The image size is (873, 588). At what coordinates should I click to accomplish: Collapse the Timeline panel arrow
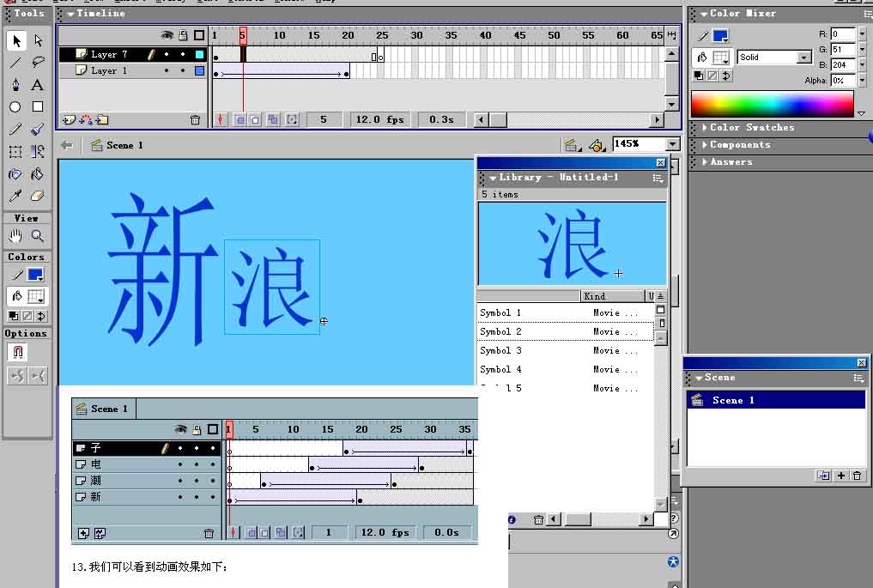[70, 14]
